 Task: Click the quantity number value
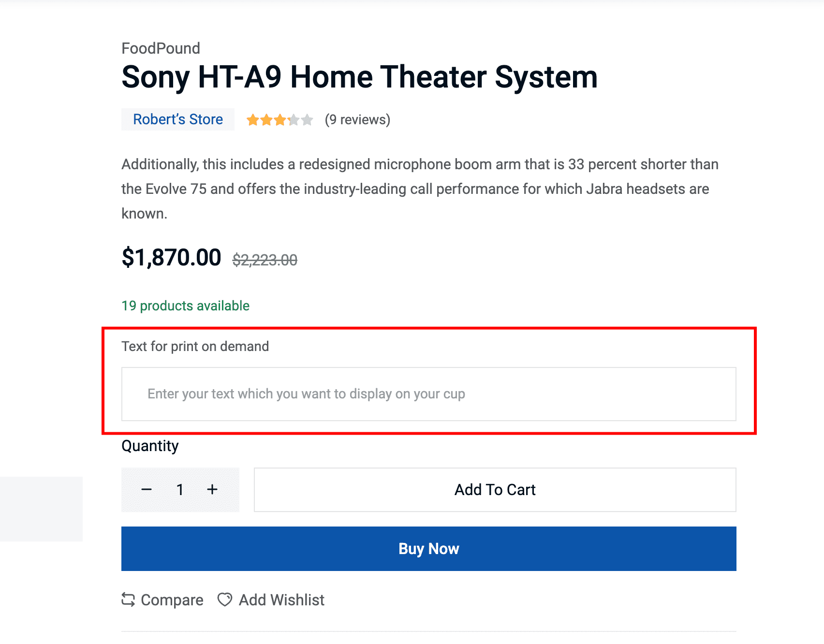pyautogui.click(x=180, y=490)
